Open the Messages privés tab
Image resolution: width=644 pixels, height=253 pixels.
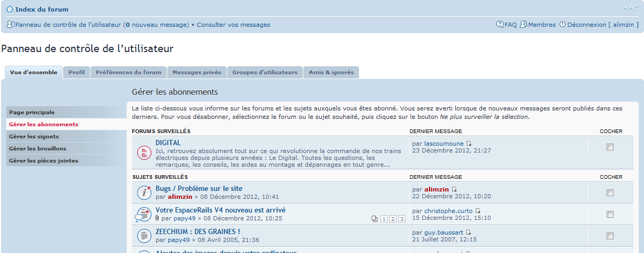click(197, 72)
